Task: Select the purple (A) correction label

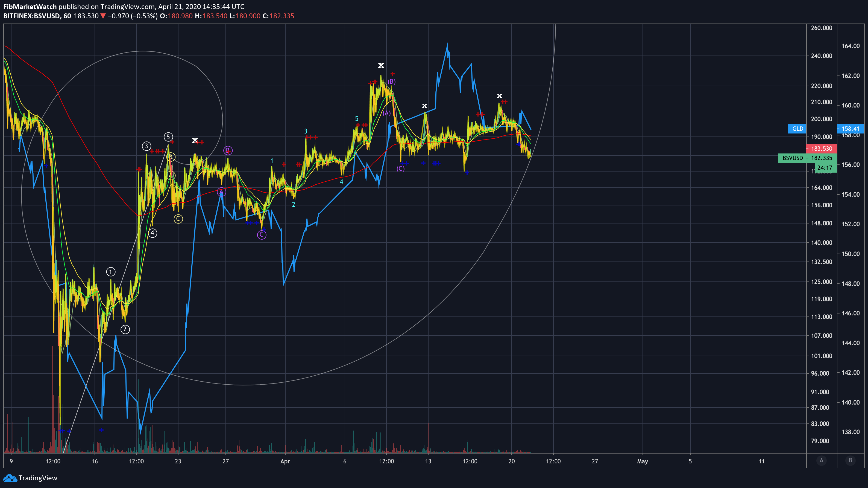Action: pos(386,113)
